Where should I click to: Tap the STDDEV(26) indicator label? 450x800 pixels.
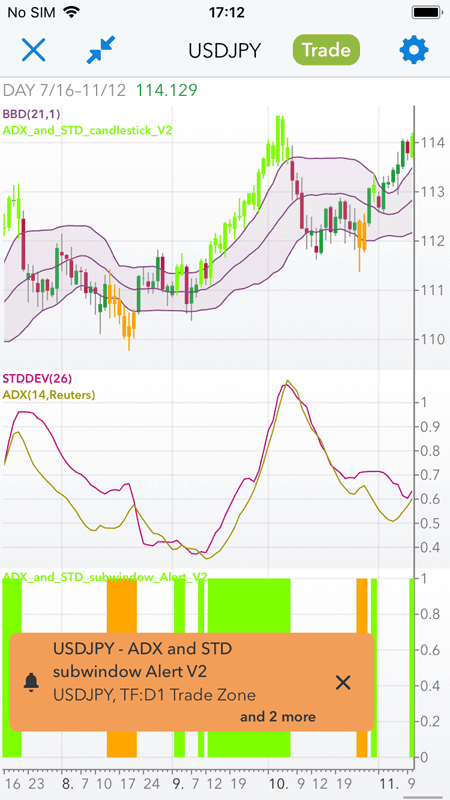click(x=37, y=379)
